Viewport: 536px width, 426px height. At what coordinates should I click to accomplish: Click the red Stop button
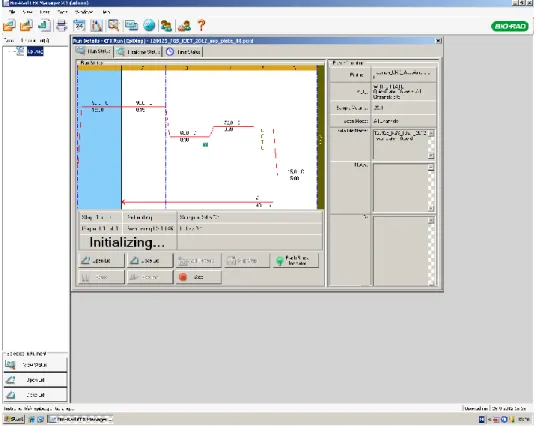(x=198, y=277)
